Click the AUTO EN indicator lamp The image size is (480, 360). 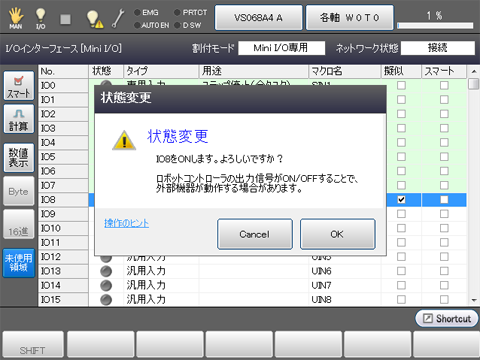tap(137, 25)
